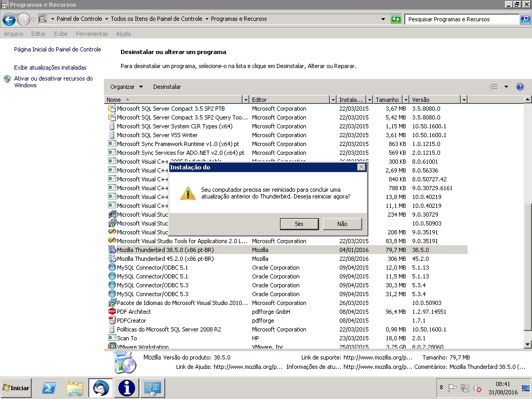Open the view options dropdown arrow
The height and width of the screenshot is (399, 532).
click(506, 87)
